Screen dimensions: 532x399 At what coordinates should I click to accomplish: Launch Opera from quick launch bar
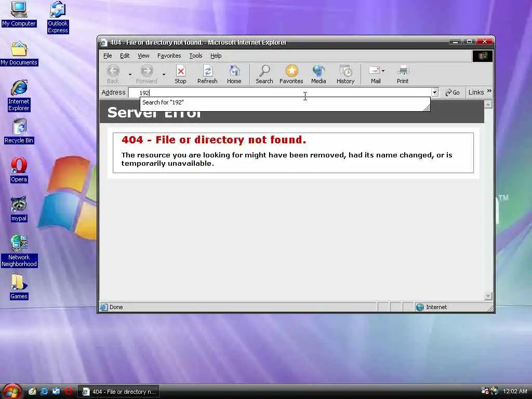pyautogui.click(x=69, y=391)
